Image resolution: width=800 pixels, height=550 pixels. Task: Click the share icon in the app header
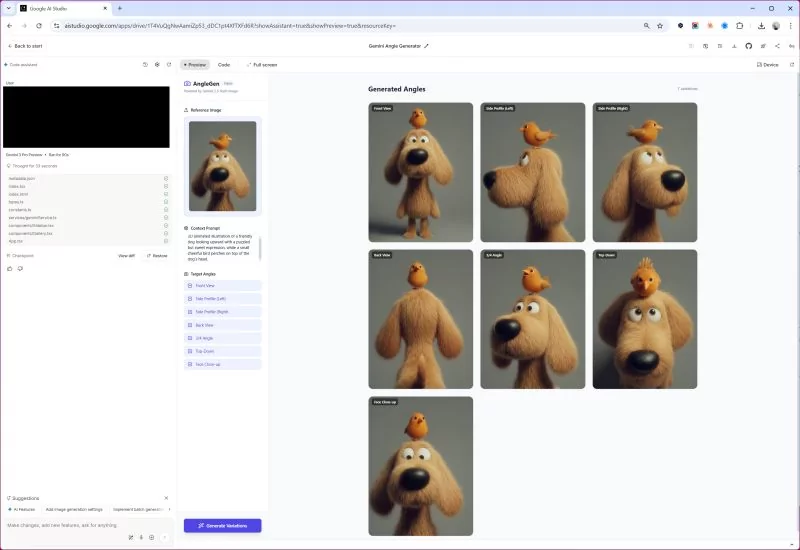777,46
